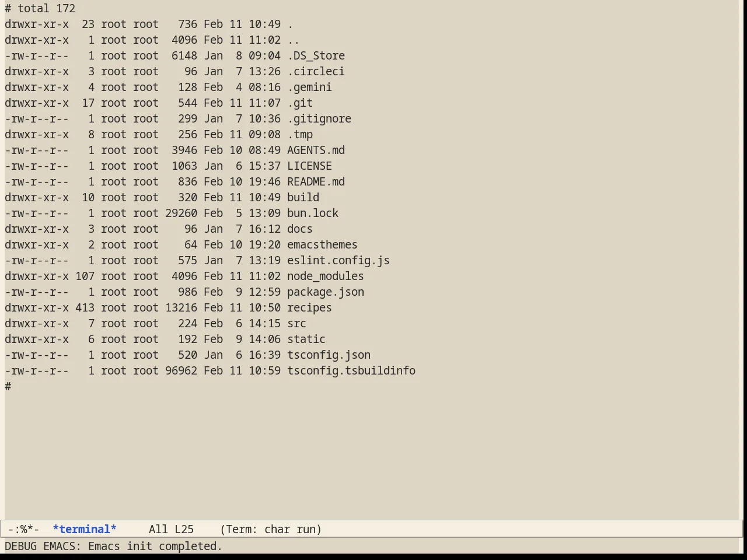This screenshot has height=560, width=747.
Task: Click the parent directory '..' entry
Action: tap(294, 40)
